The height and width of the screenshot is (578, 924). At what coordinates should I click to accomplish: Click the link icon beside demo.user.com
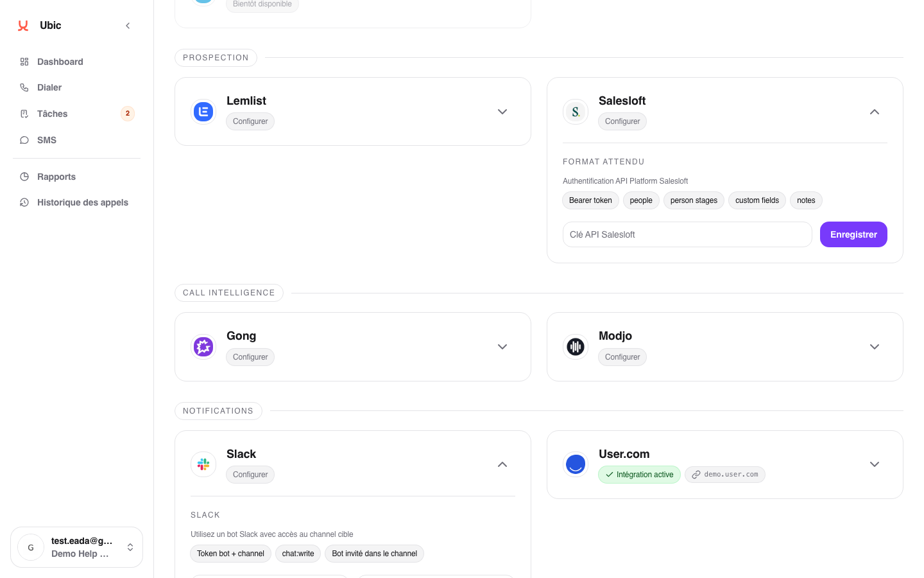696,475
